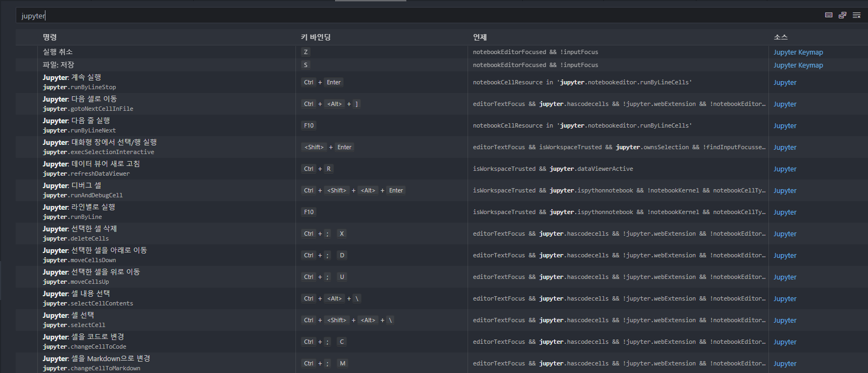Image resolution: width=868 pixels, height=373 pixels.
Task: Open the Jupyter source link for 다음 줄 실행
Action: (785, 126)
